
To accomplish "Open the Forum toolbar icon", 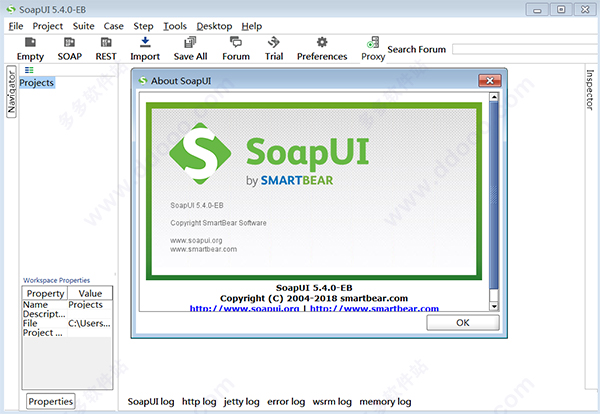I will click(236, 49).
